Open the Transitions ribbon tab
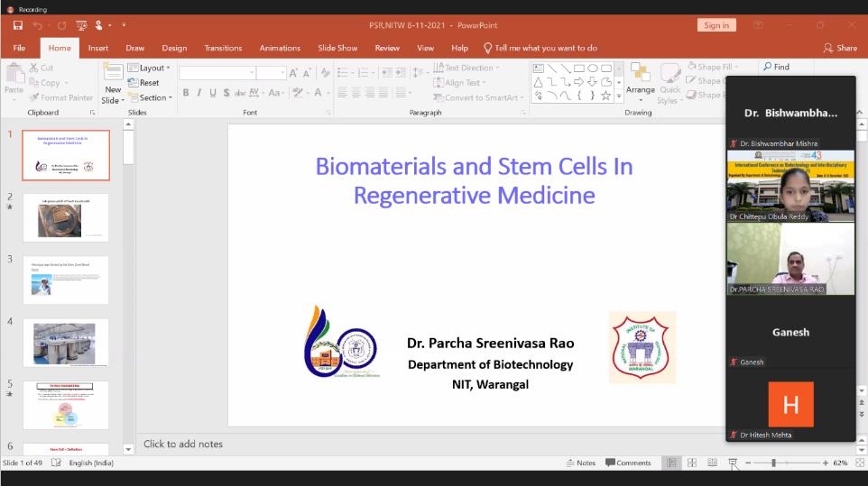This screenshot has height=486, width=868. pos(223,48)
